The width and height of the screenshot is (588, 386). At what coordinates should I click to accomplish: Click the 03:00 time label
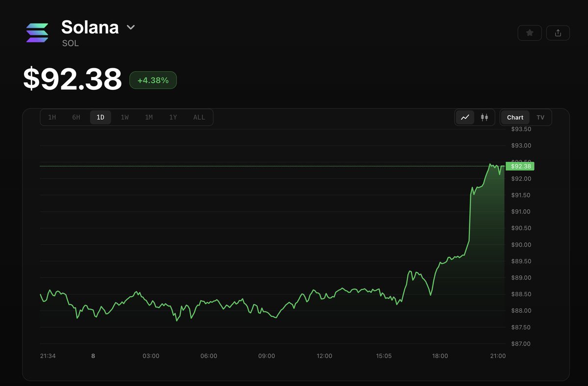coord(151,356)
